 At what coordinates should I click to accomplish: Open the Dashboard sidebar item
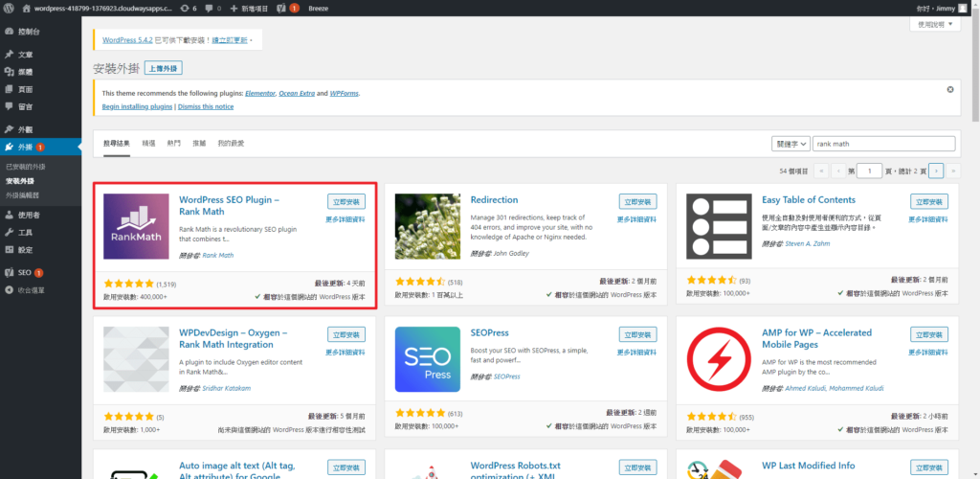(40, 32)
